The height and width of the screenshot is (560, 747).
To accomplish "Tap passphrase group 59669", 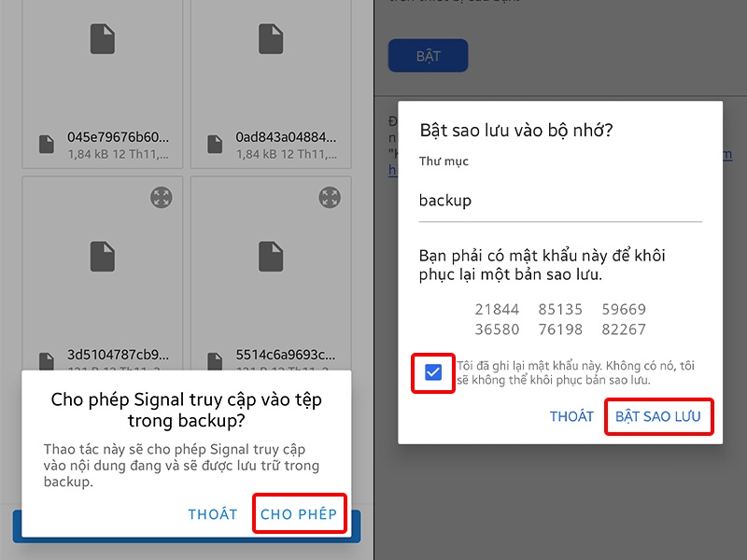I will (624, 310).
